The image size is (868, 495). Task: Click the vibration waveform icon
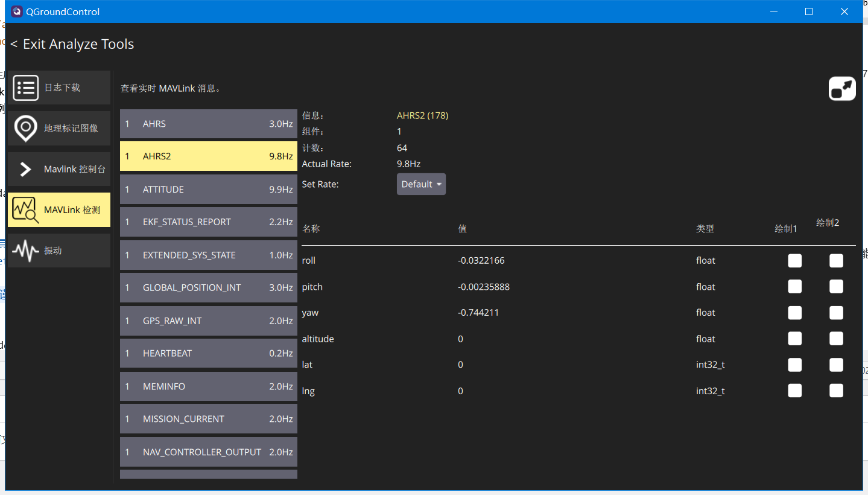(26, 251)
